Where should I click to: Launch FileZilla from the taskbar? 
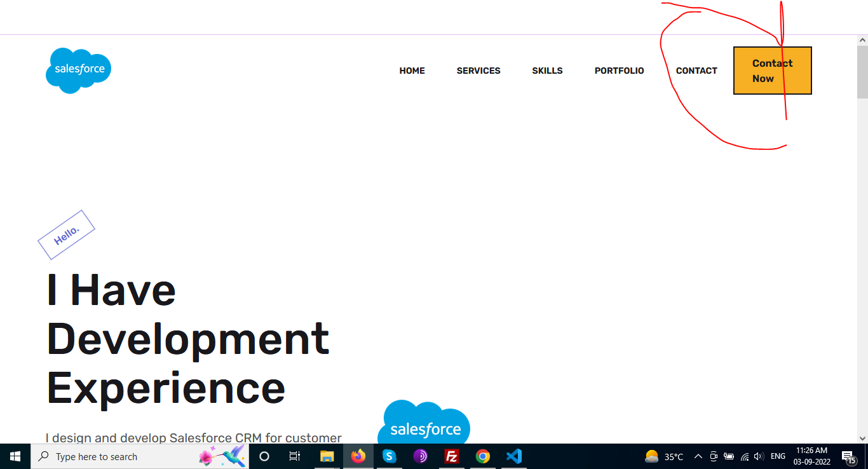click(x=452, y=456)
